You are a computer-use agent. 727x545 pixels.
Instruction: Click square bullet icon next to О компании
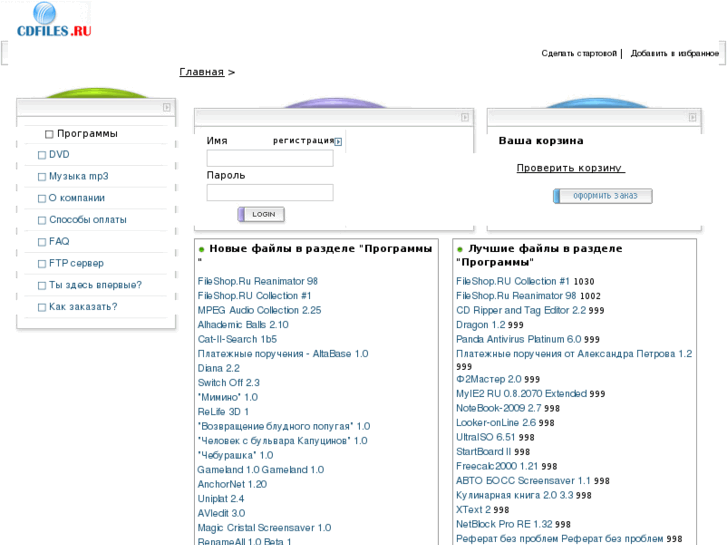[42, 199]
